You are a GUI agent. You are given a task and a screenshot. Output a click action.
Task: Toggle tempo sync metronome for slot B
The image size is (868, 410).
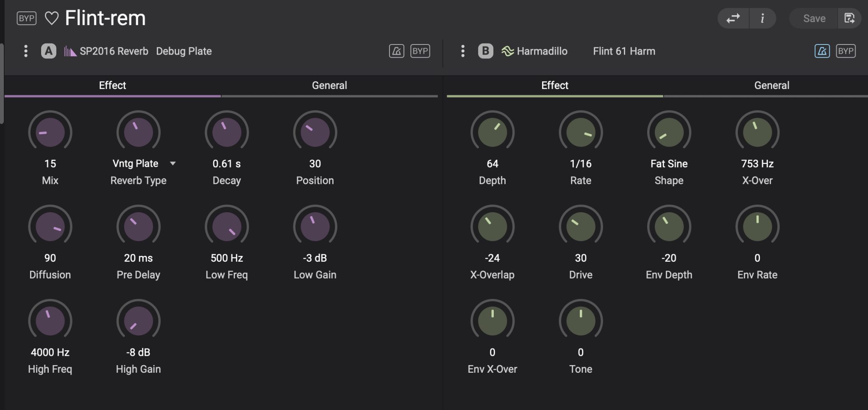click(x=822, y=51)
